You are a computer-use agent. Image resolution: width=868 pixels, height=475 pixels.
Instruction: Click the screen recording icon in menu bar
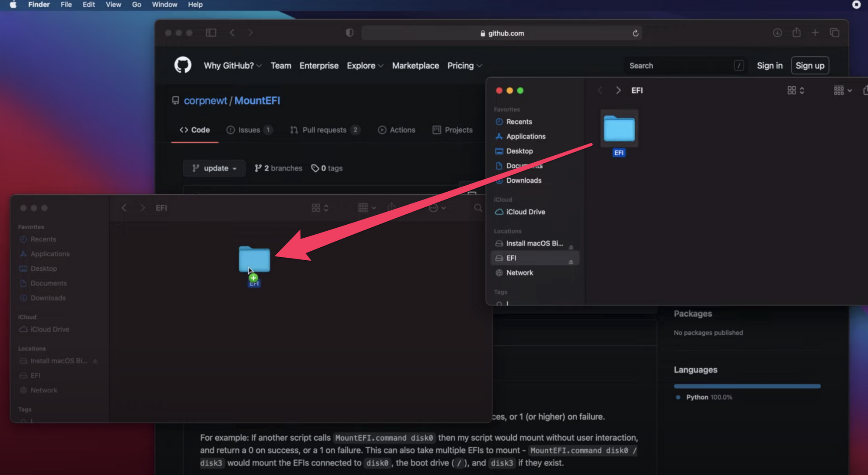click(x=856, y=5)
